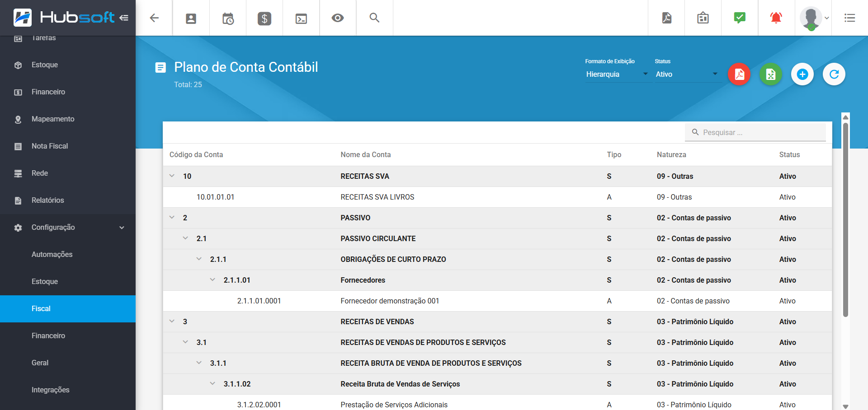The width and height of the screenshot is (868, 410).
Task: Select Financeiro under Configuração submenu
Action: (x=48, y=336)
